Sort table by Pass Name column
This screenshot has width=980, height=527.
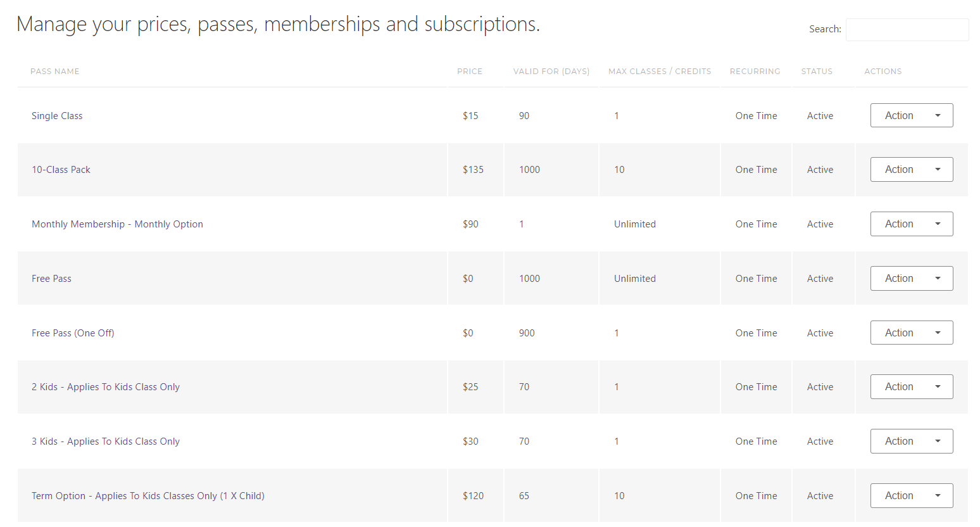pos(55,72)
